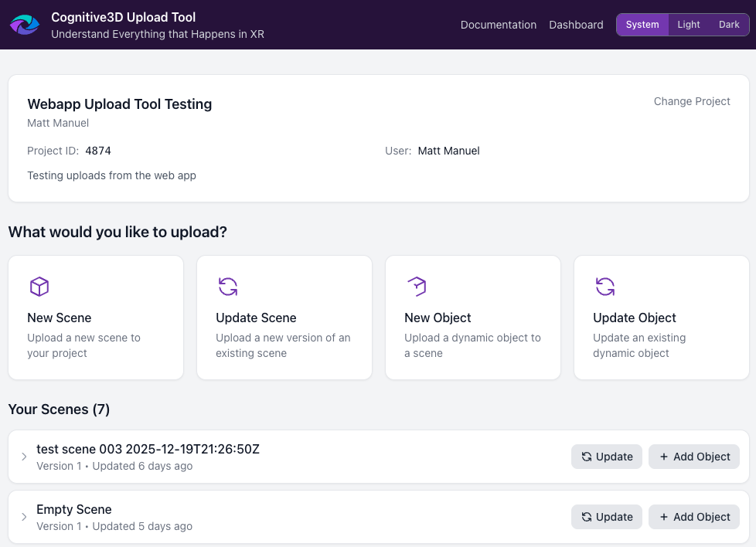Click the refresh icon on Empty Scene's Update button
756x547 pixels.
click(587, 517)
